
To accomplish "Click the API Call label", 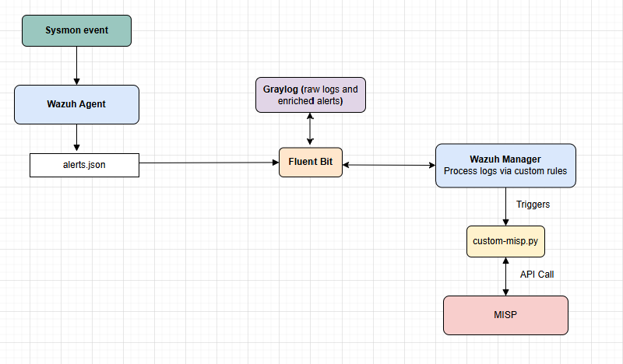I will pos(537,275).
